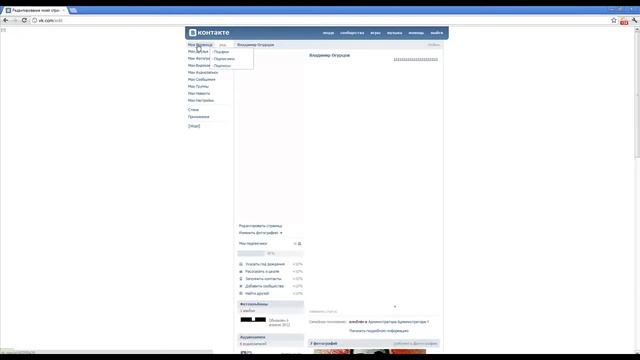Click the VKontakte logo in header
Image resolution: width=640 pixels, height=360 pixels.
pyautogui.click(x=209, y=33)
